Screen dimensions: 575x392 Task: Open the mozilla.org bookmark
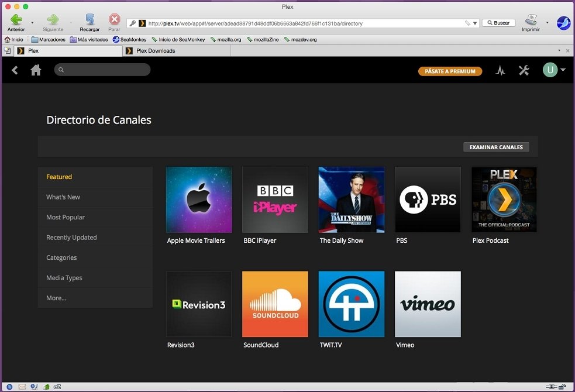click(226, 40)
